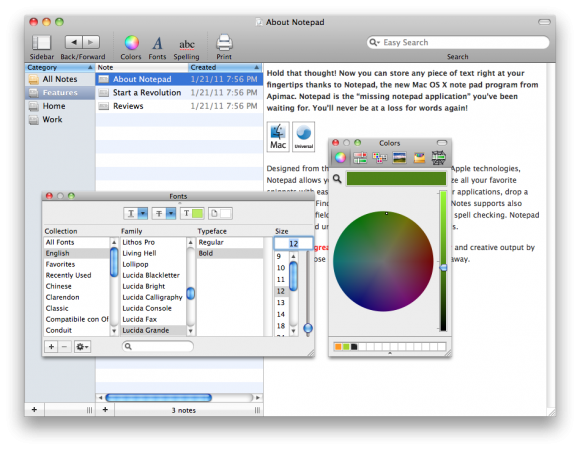Open the Colors panel from toolbar
The height and width of the screenshot is (450, 580).
pyautogui.click(x=131, y=43)
